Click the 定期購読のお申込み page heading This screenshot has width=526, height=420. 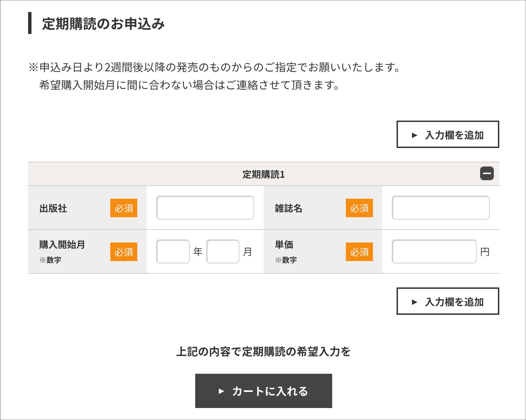pyautogui.click(x=103, y=24)
